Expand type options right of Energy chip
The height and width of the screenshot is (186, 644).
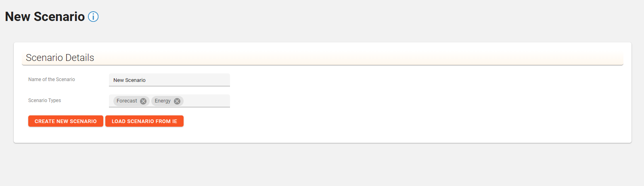[206, 101]
